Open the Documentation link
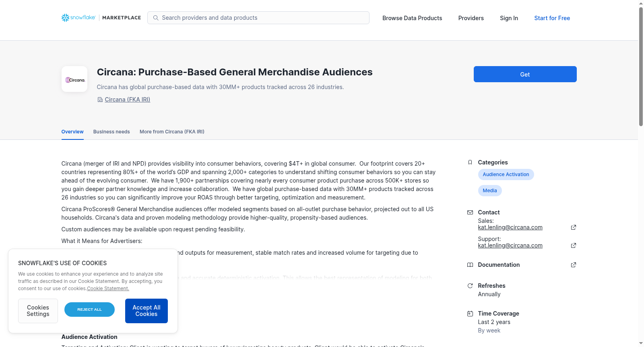Viewport: 644px width, 347px height. (x=499, y=265)
